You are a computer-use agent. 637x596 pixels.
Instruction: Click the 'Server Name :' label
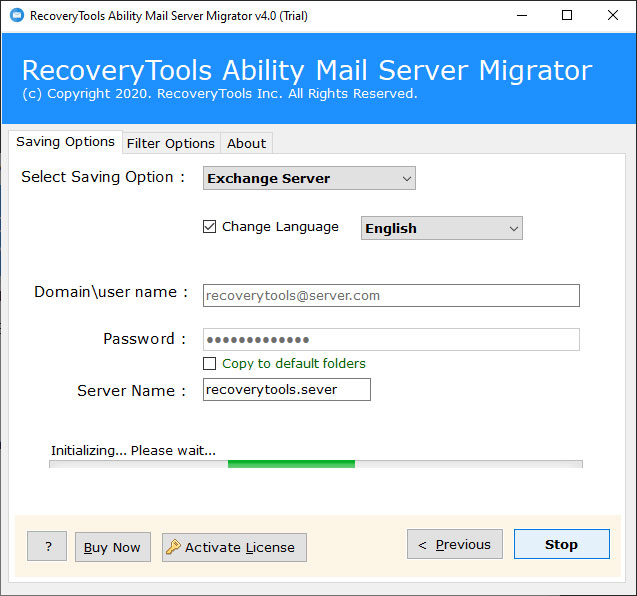(x=132, y=390)
